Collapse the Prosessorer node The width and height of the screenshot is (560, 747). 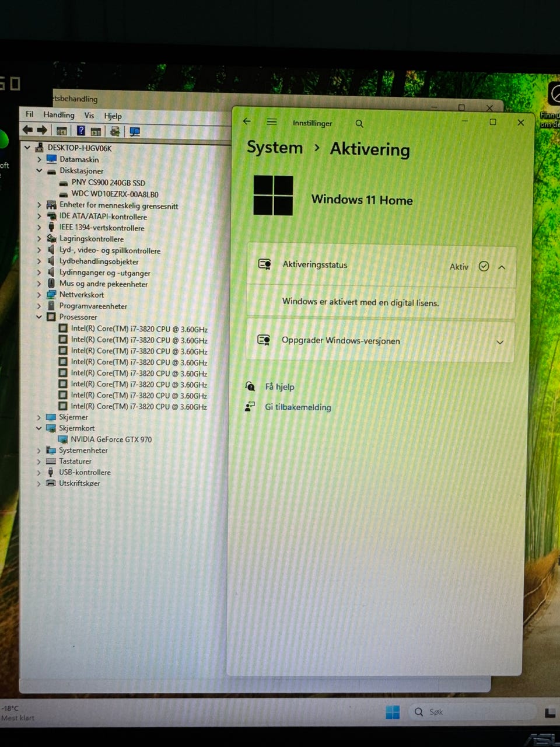[39, 317]
